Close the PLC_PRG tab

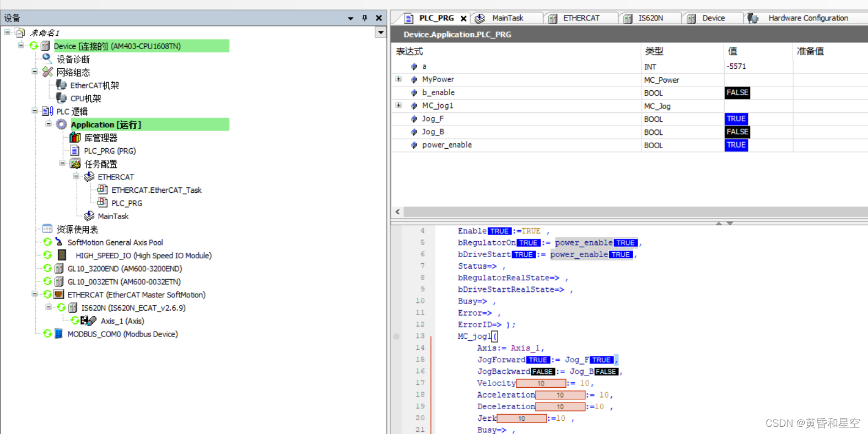click(x=463, y=18)
